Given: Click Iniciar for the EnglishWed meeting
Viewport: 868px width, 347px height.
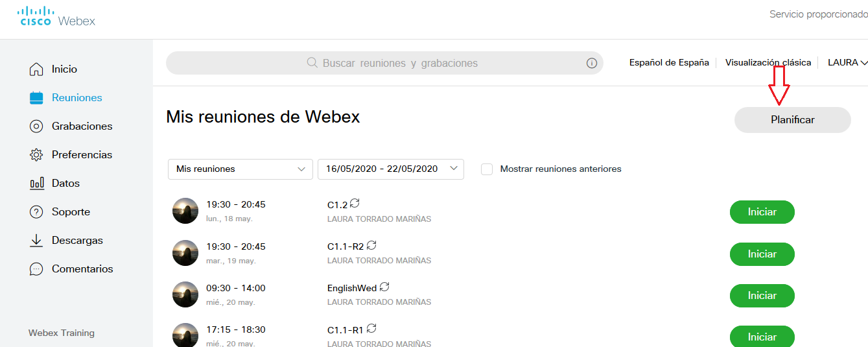Looking at the screenshot, I should tap(762, 295).
